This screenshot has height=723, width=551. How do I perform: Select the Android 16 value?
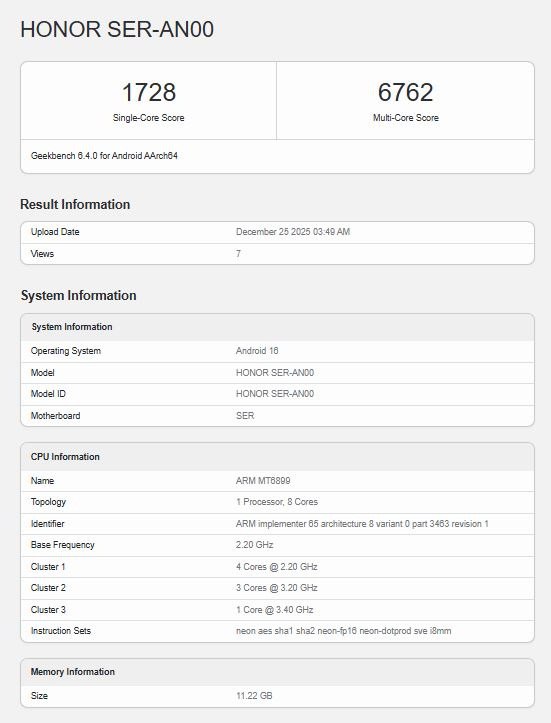click(x=257, y=351)
